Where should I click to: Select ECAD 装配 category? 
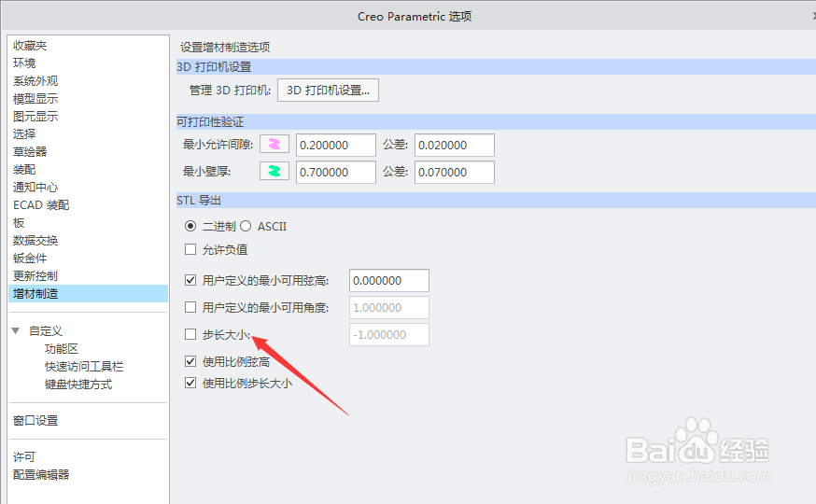pos(41,205)
